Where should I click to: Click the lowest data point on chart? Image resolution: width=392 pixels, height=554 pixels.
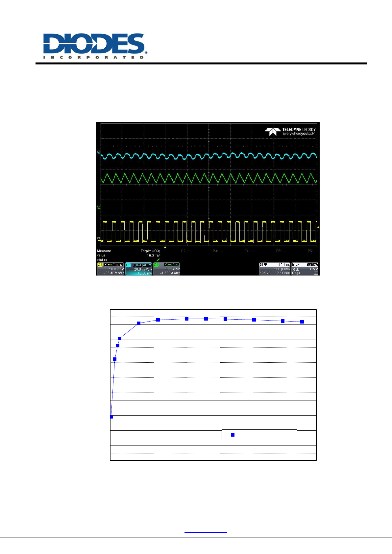tap(112, 417)
